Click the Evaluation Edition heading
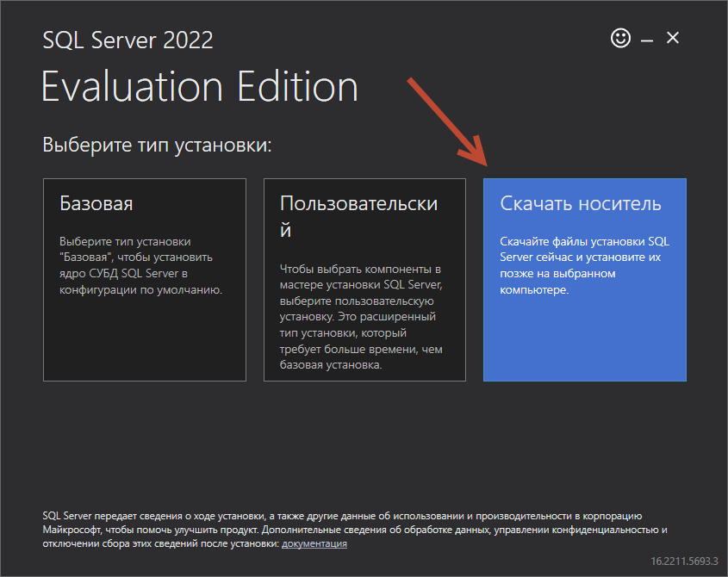Viewport: 728px width, 577px height. point(200,86)
